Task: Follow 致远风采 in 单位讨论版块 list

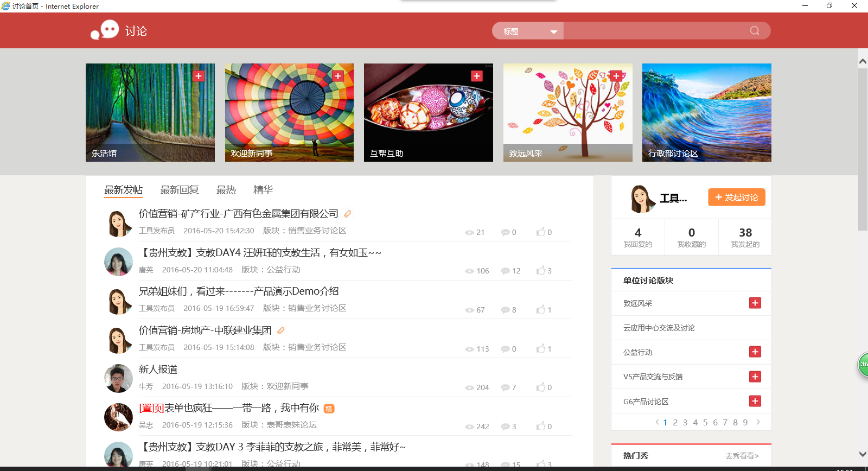Action: point(755,303)
